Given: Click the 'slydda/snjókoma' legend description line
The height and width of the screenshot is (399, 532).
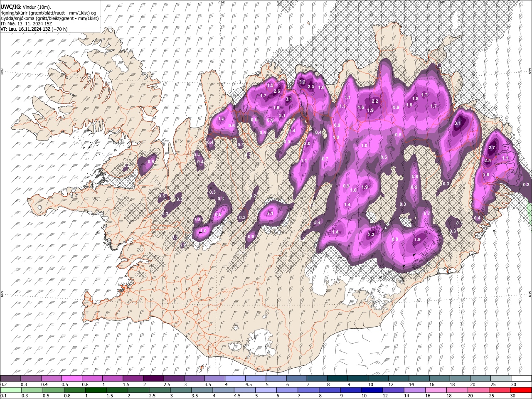Looking at the screenshot, I should pos(50,18).
